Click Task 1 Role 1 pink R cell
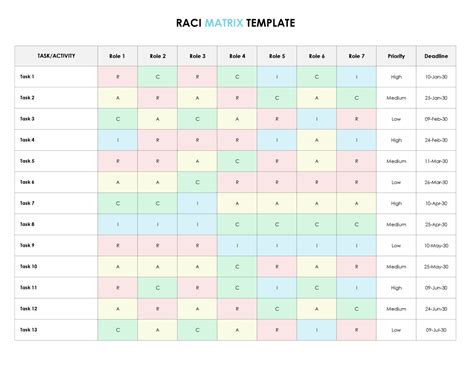 coord(117,77)
